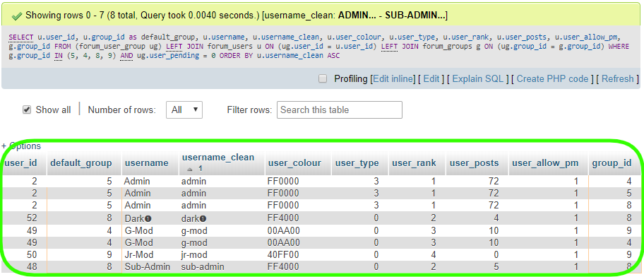
Task: Sort by user_colour column header
Action: click(x=294, y=163)
